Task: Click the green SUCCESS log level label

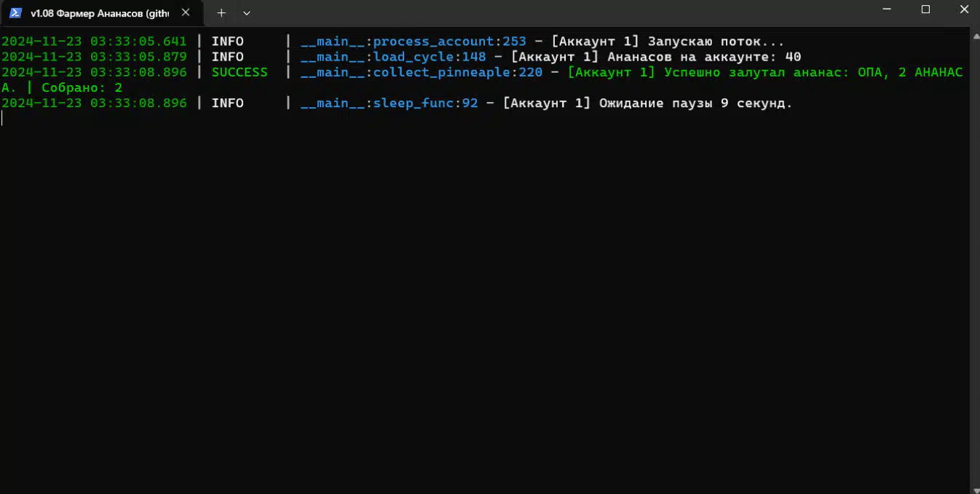Action: tap(240, 72)
